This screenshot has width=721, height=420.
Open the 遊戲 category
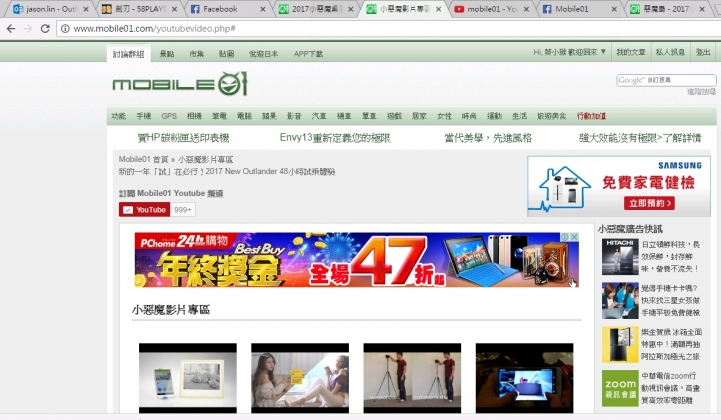[x=394, y=116]
